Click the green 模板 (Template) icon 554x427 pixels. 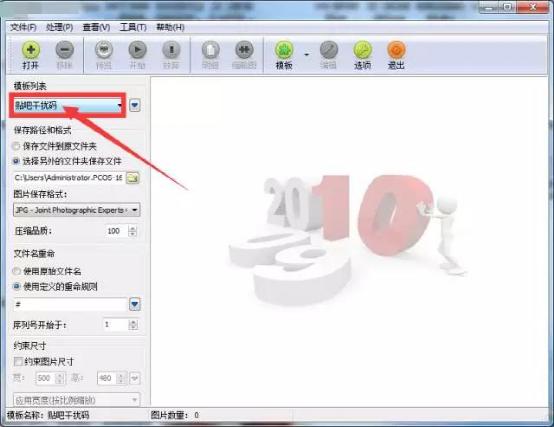tap(284, 49)
